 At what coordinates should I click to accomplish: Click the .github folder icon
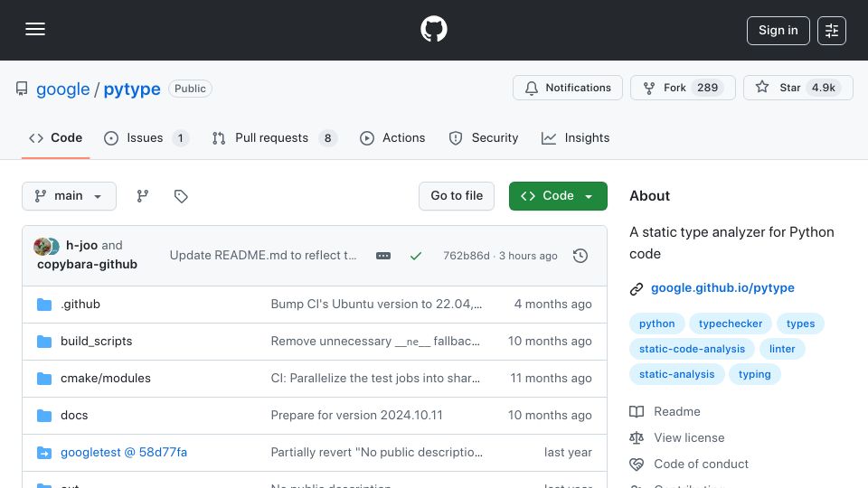click(x=44, y=305)
